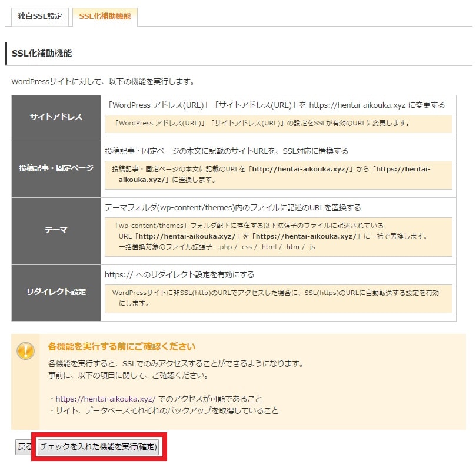
Task: Click the 事前に、以下の項目に関して line
Action: click(128, 375)
